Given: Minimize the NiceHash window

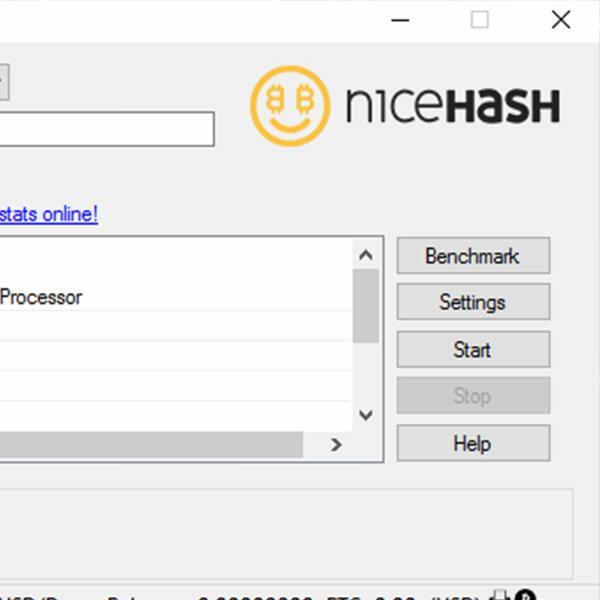Looking at the screenshot, I should 400,20.
